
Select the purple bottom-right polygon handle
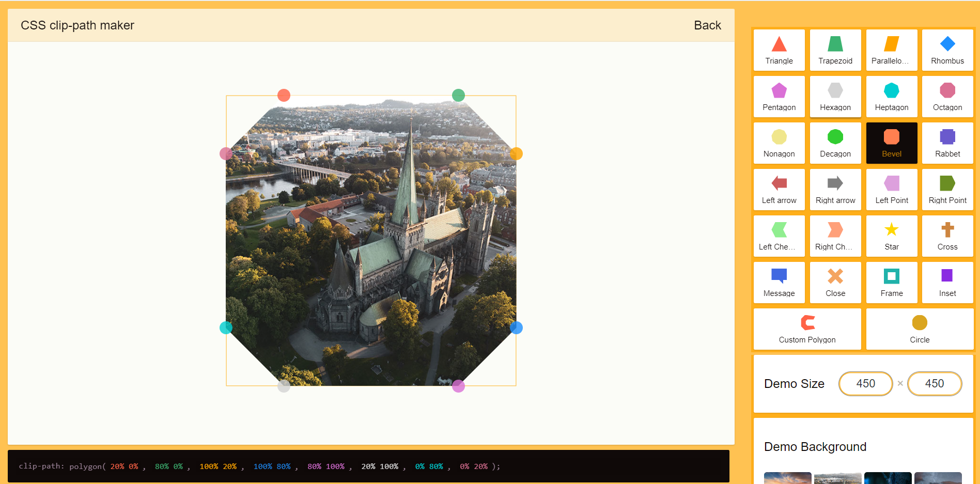458,386
